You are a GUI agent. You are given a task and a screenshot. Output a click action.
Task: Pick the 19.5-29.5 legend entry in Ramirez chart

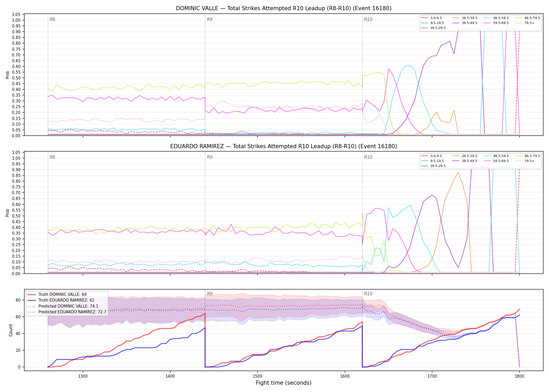(433, 166)
